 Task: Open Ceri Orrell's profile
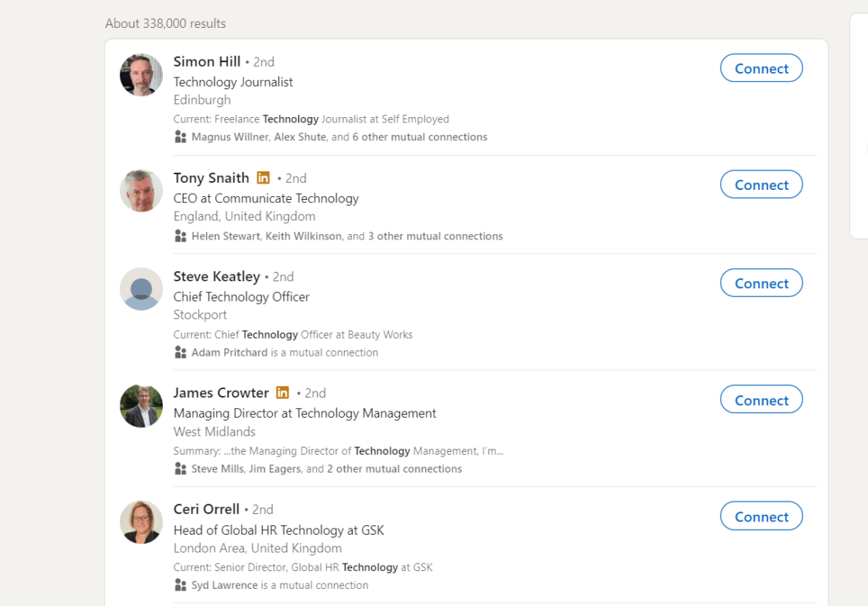pos(206,509)
